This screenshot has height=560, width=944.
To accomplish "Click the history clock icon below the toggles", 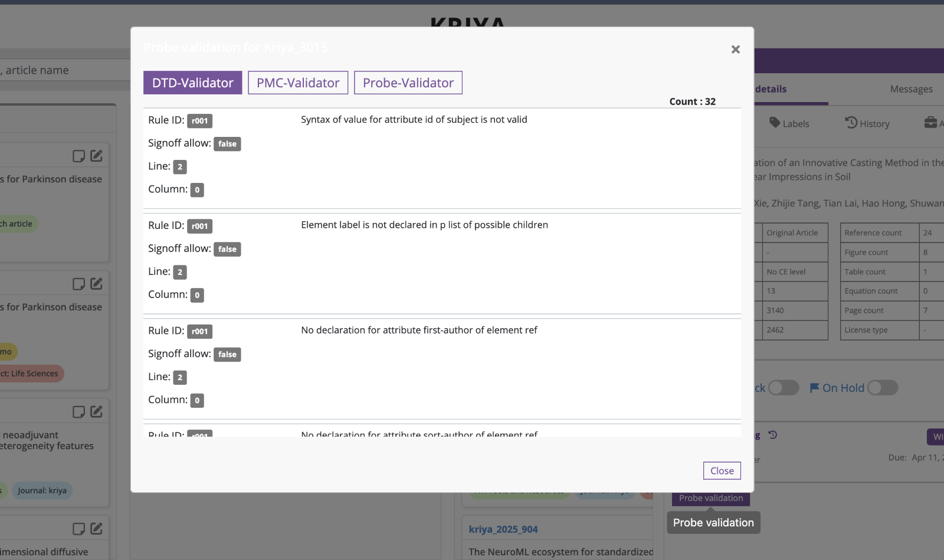I will [773, 435].
